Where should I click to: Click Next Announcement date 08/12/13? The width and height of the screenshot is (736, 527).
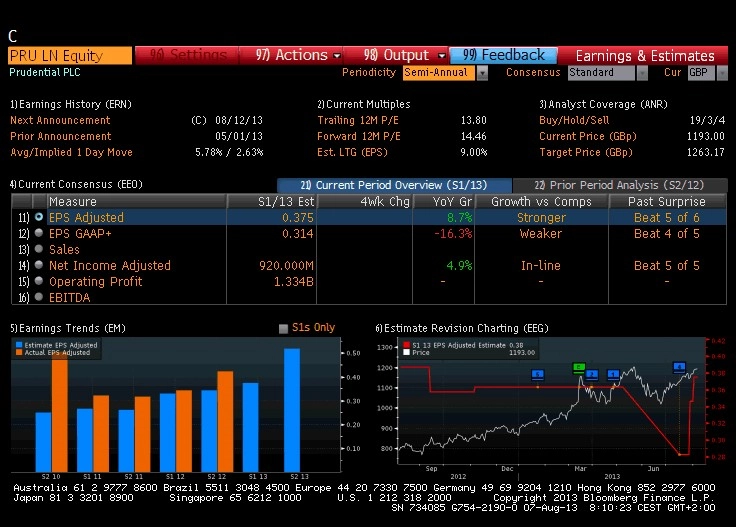(238, 120)
